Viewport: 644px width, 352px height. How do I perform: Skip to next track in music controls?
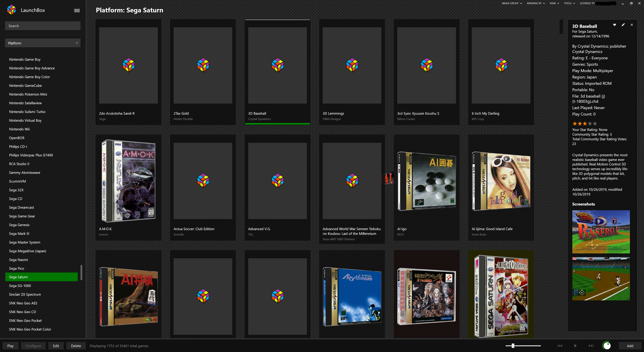coord(591,346)
